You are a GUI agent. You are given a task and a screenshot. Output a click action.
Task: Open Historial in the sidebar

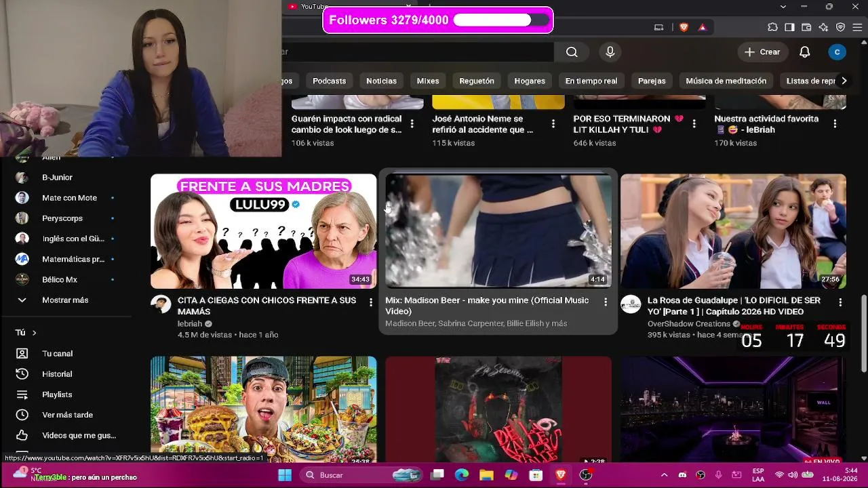click(x=57, y=374)
